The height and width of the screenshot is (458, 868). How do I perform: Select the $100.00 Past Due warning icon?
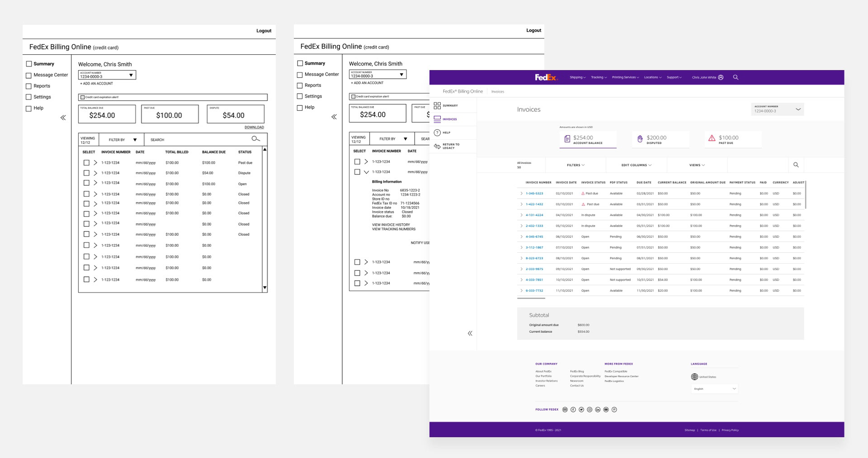click(x=712, y=138)
